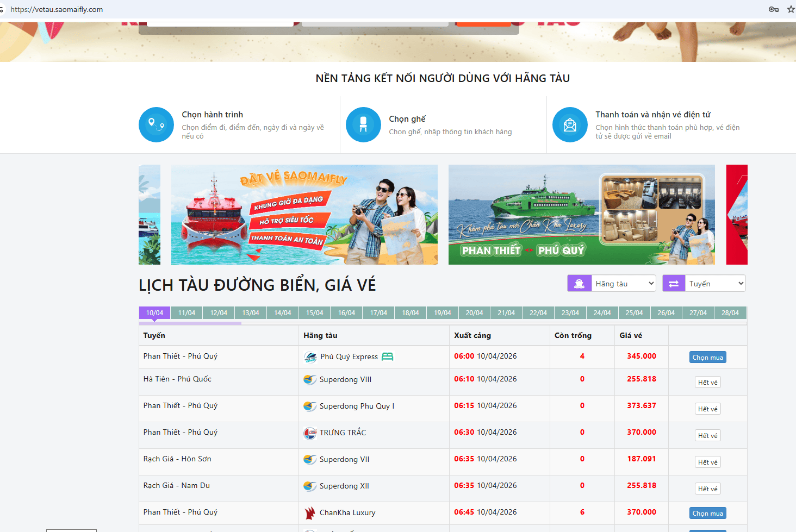Viewport: 796px width, 532px height.
Task: Click Chọn mua for Phú Quý Express
Action: coord(707,358)
